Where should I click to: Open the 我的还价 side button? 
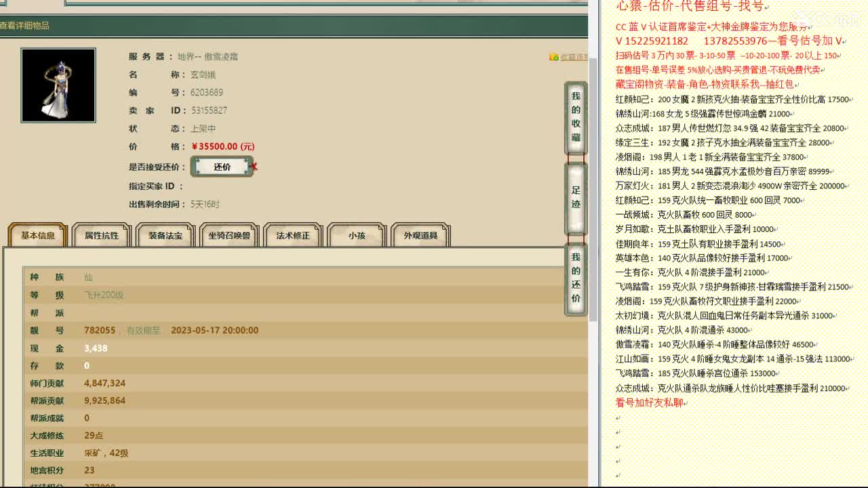coord(576,279)
